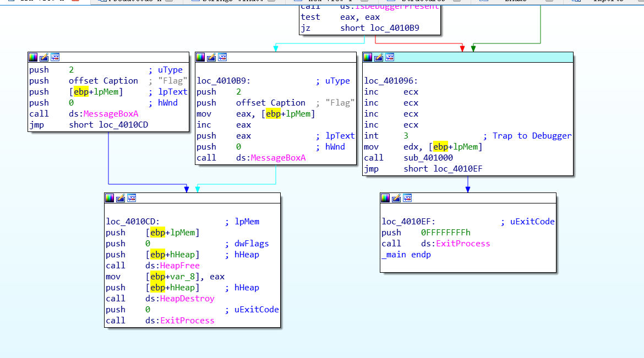Click "push [ebp+lpMem]" lpText line in first block

(x=76, y=92)
